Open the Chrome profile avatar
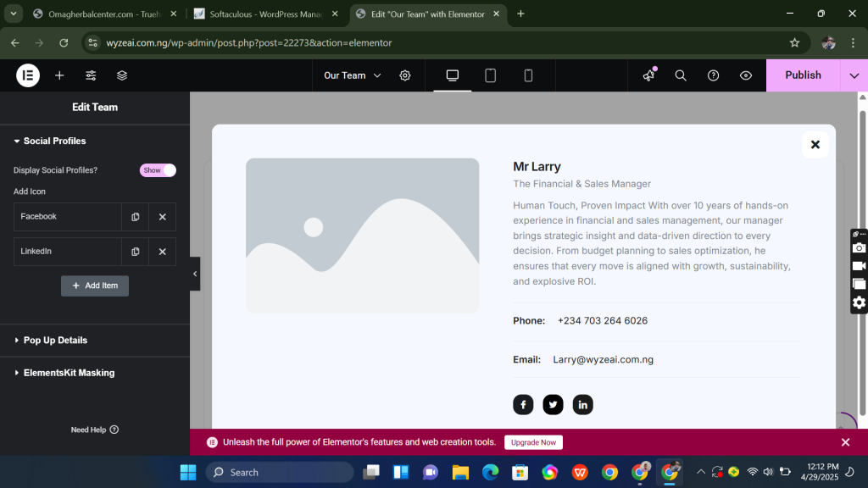The width and height of the screenshot is (868, 488). click(829, 42)
